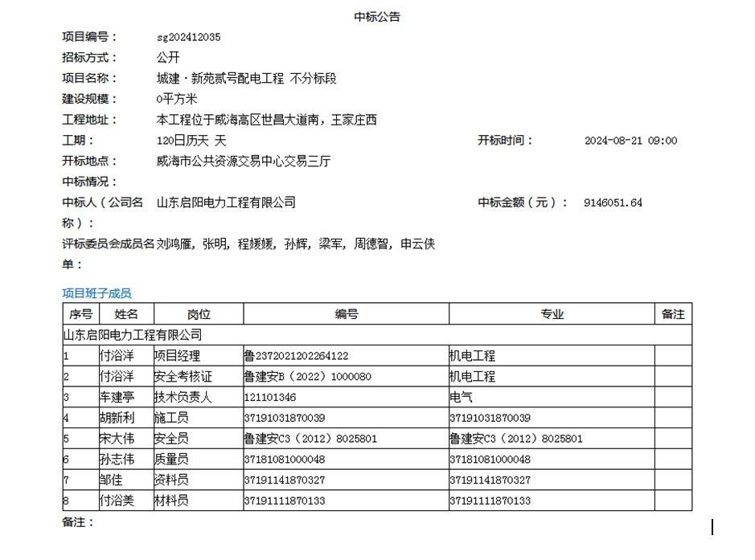
Task: Click the 岗位 column header
Action: coord(198,314)
